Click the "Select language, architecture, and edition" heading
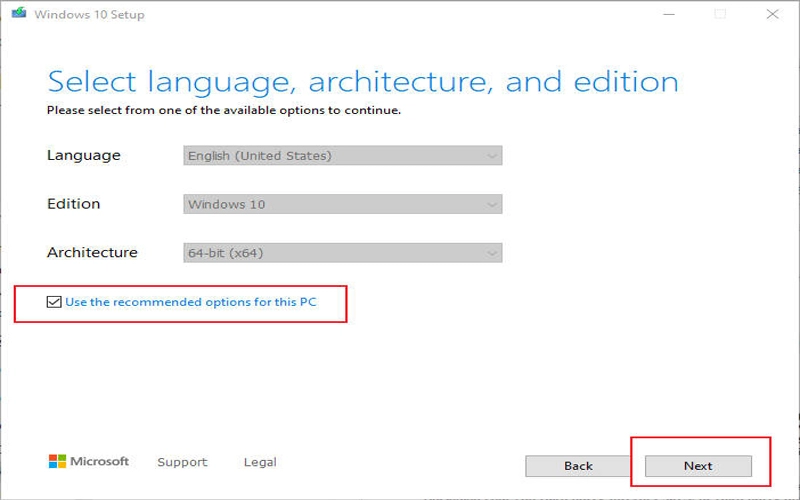This screenshot has height=500, width=800. click(x=363, y=82)
